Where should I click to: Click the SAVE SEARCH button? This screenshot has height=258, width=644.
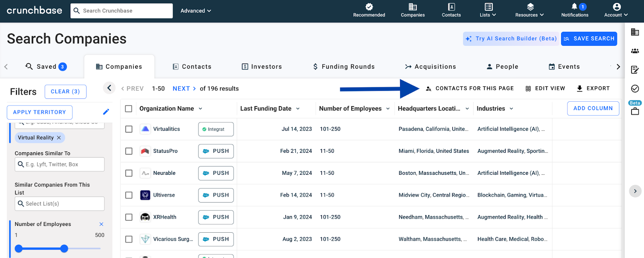pyautogui.click(x=589, y=39)
